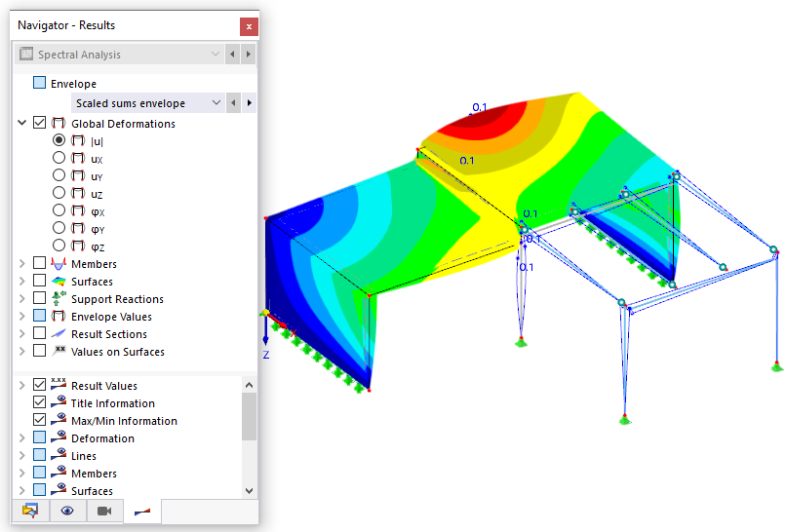Click the uX deformation icon
This screenshot has width=786, height=532.
tap(78, 158)
